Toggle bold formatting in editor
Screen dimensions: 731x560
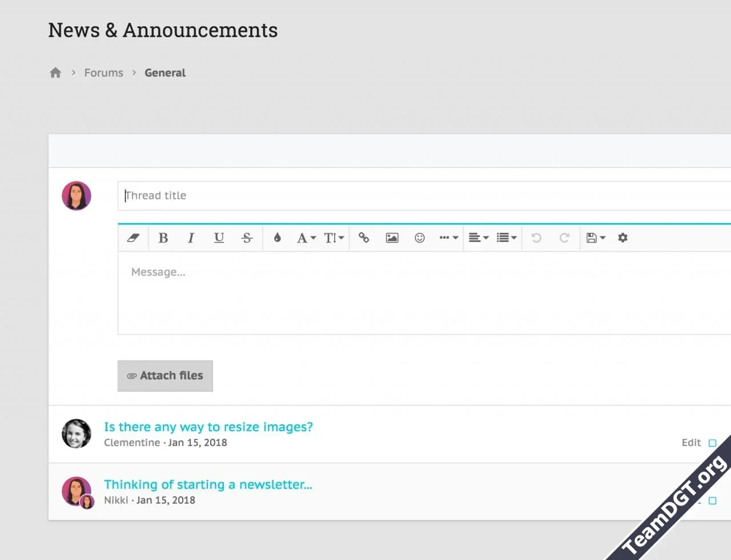pos(163,238)
